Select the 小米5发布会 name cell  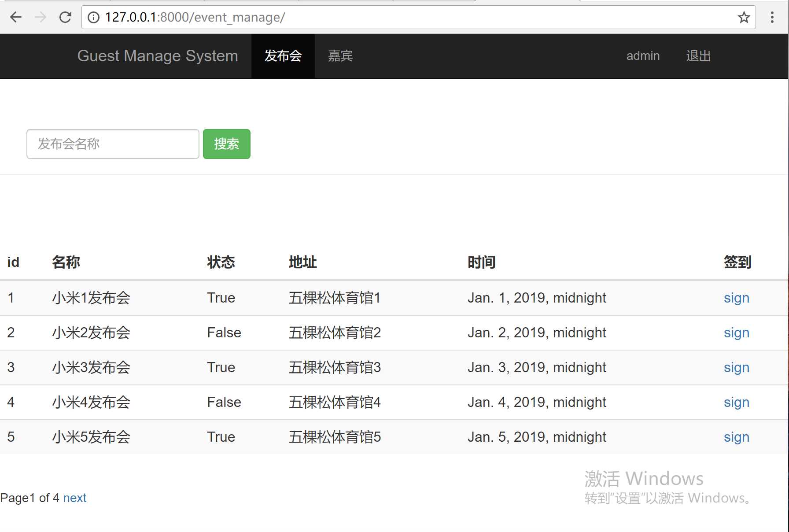(x=91, y=437)
